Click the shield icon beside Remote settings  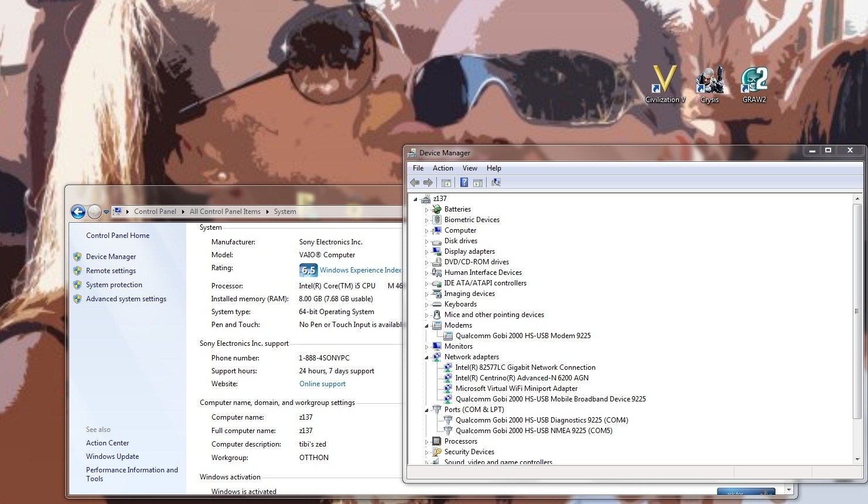(77, 271)
